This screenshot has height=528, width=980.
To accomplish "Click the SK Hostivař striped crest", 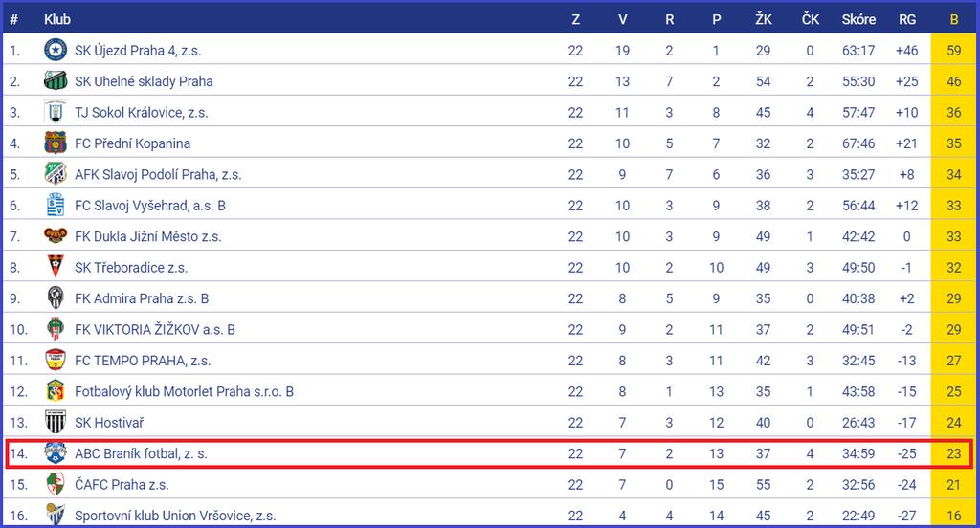I will pyautogui.click(x=56, y=422).
